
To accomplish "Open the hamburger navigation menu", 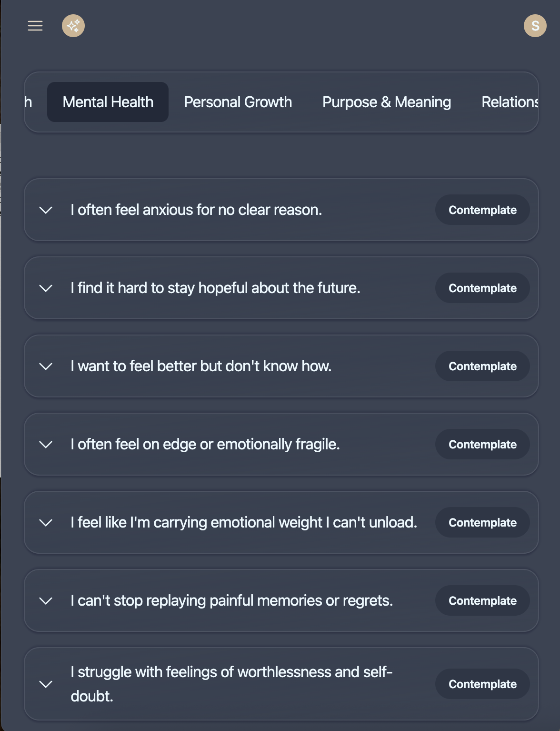I will (x=35, y=26).
